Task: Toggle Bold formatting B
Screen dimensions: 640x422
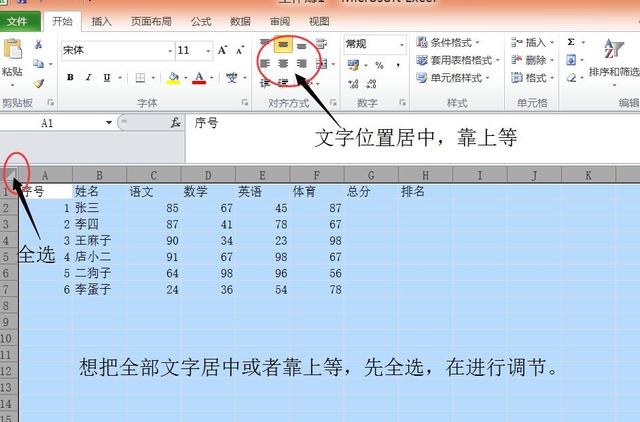Action: (70, 77)
